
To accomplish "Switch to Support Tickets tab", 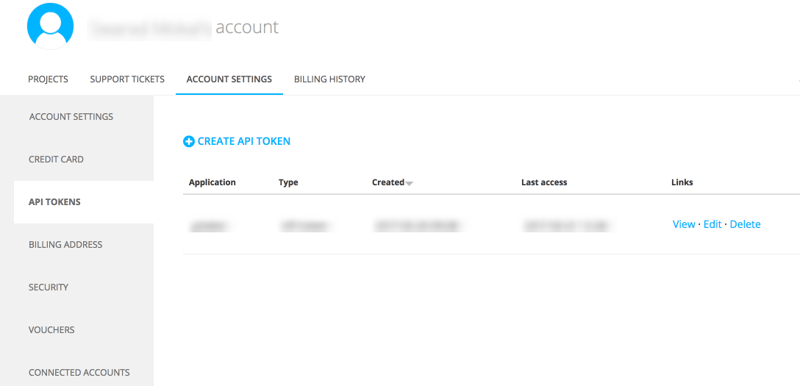I will 127,79.
